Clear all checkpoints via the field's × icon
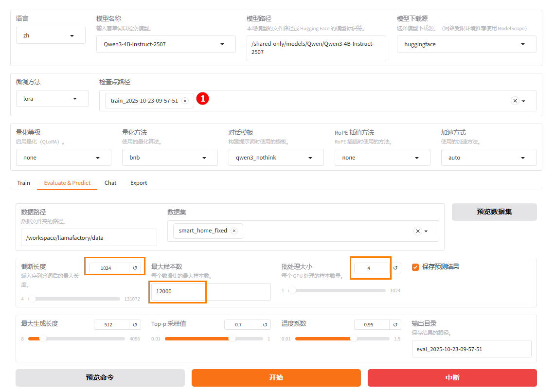This screenshot has width=555, height=392. pos(515,101)
